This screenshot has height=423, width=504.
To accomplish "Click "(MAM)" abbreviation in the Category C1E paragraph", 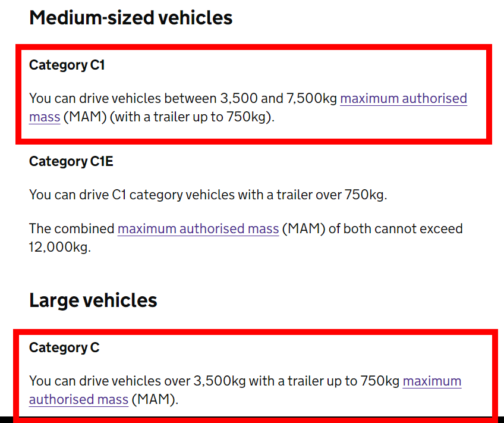I will tap(302, 228).
